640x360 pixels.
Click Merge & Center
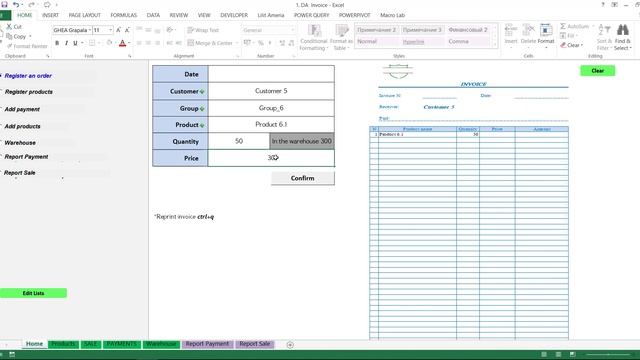point(210,43)
